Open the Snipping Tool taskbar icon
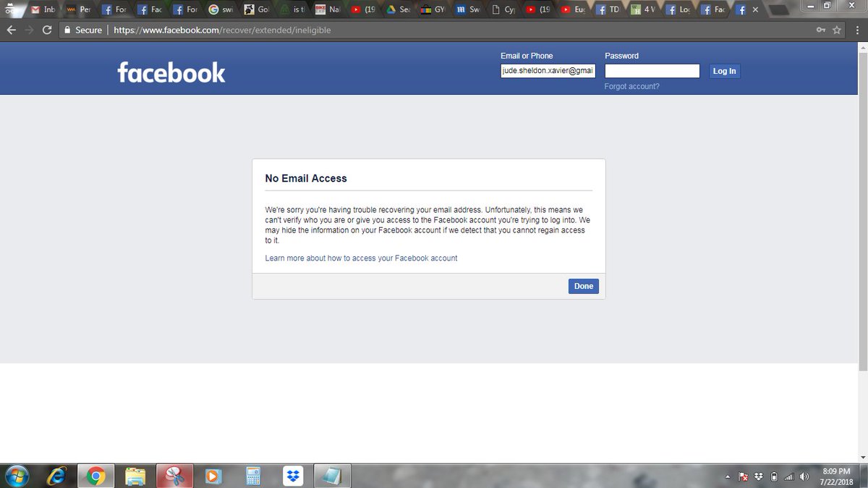Viewport: 868px width, 488px height. (174, 476)
